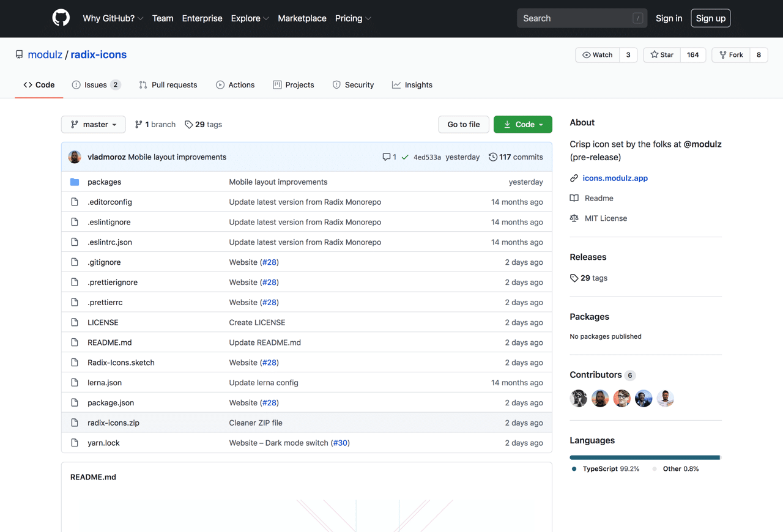Click the tag icon showing 29 tags
The height and width of the screenshot is (532, 783).
(189, 124)
